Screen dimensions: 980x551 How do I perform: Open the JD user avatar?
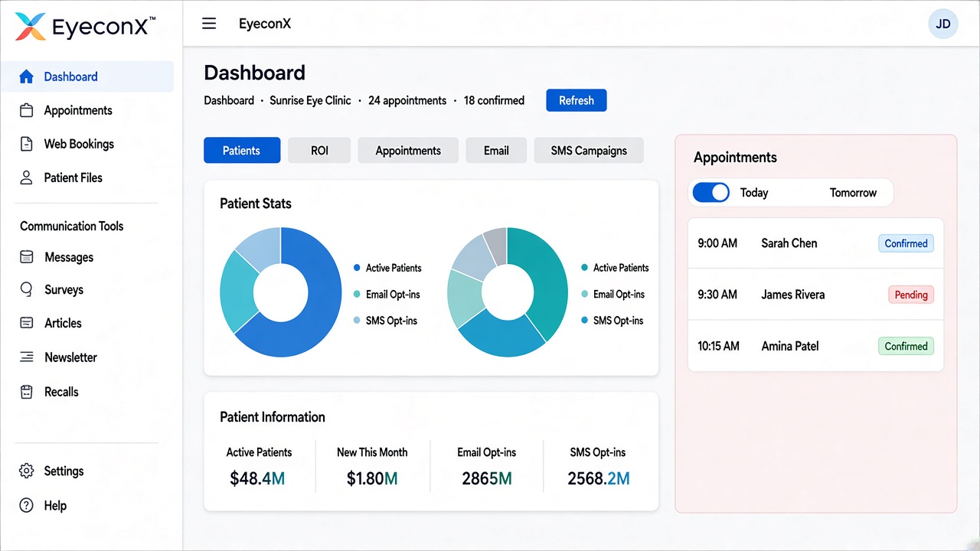(942, 24)
